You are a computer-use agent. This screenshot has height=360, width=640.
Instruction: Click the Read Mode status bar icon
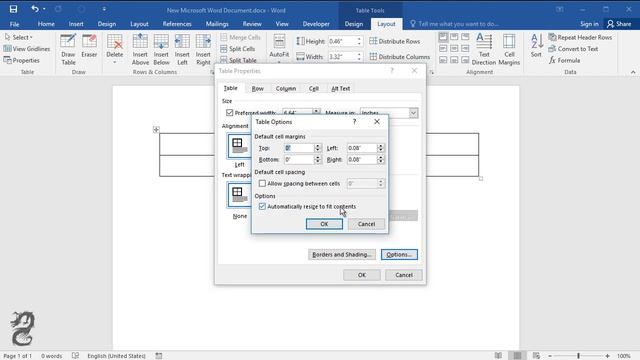(498, 356)
